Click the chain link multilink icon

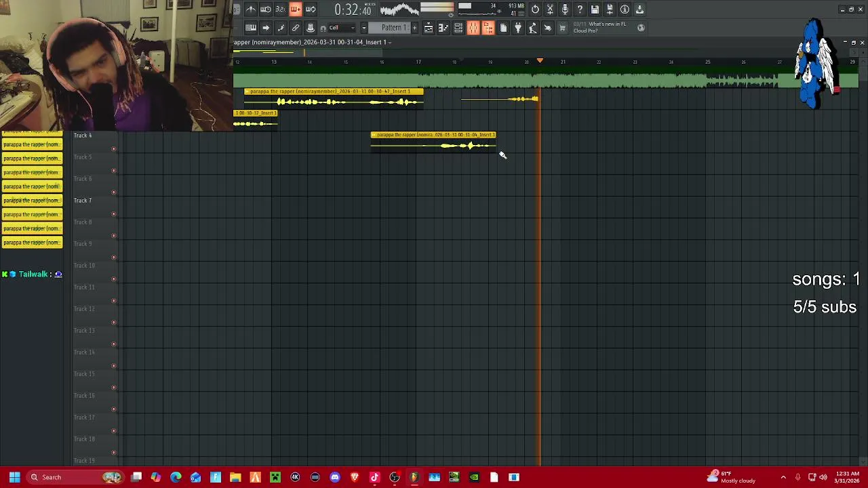pyautogui.click(x=296, y=28)
